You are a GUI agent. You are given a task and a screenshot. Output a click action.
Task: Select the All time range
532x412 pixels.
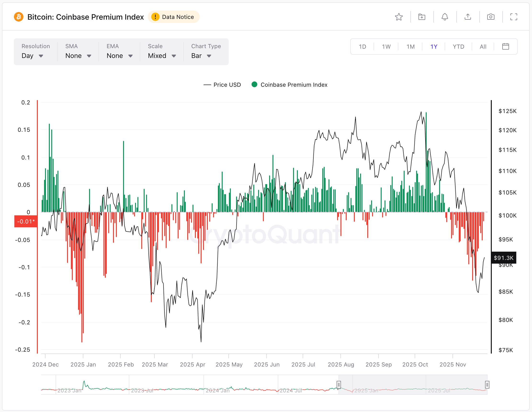[483, 46]
